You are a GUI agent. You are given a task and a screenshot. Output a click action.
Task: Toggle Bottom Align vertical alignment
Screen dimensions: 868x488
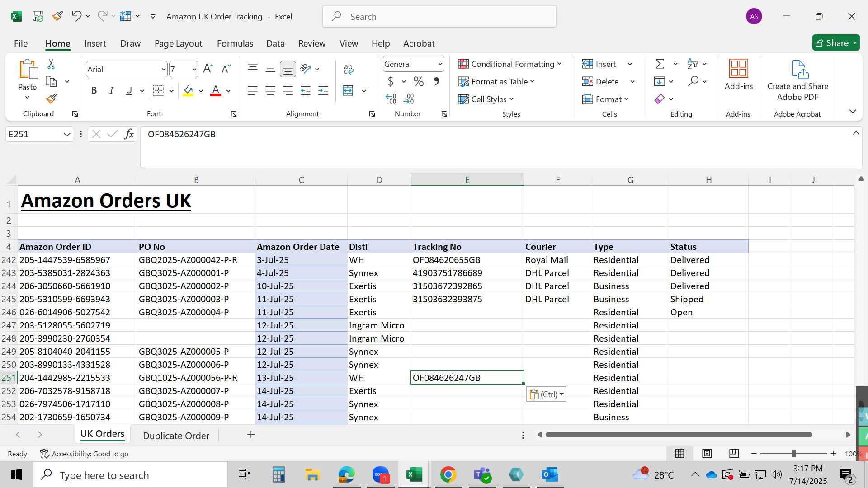288,69
